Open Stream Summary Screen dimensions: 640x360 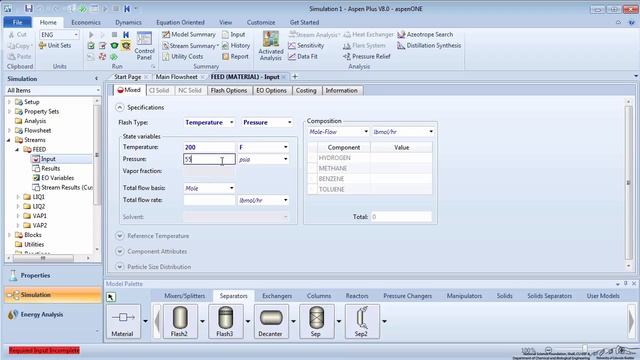click(190, 46)
